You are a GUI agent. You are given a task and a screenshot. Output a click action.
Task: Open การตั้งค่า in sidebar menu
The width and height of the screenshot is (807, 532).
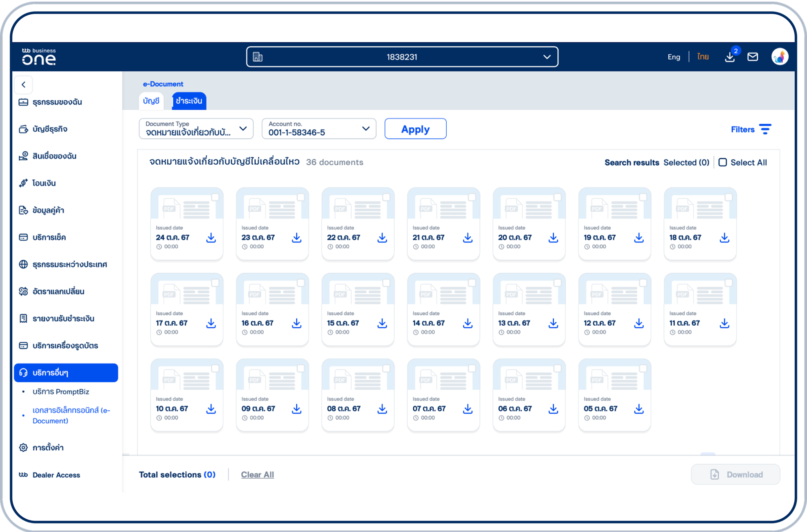(48, 448)
